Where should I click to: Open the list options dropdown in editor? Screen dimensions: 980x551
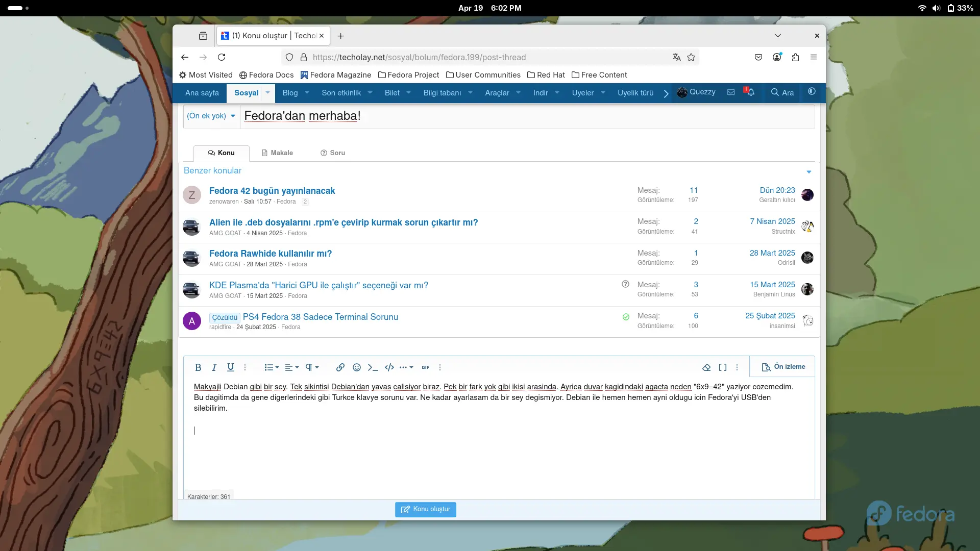(272, 367)
